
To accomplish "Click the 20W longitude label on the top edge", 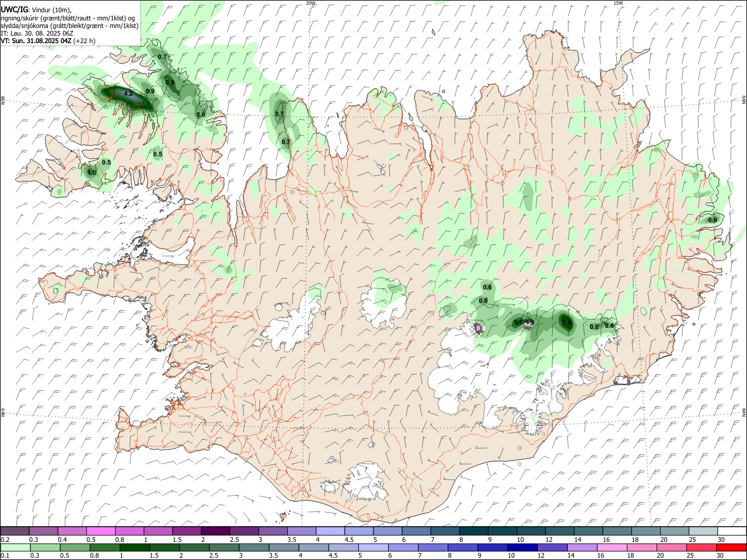I will coord(310,3).
